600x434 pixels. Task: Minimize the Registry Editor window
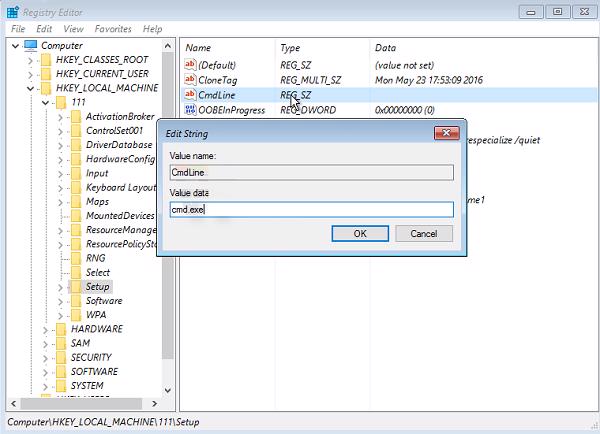531,12
